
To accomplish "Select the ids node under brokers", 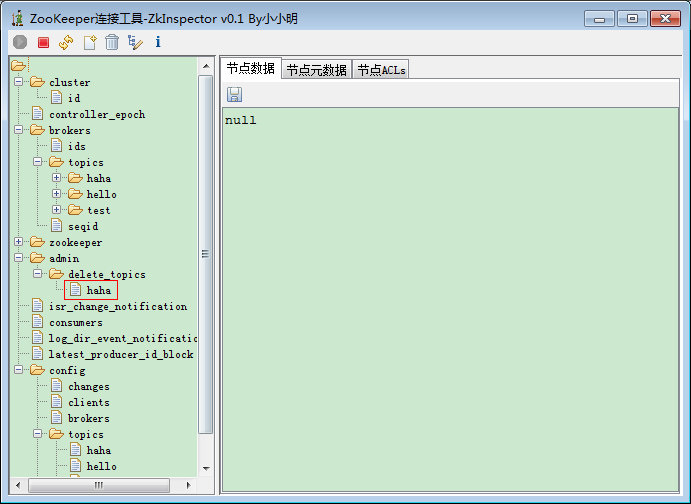I will pos(77,146).
